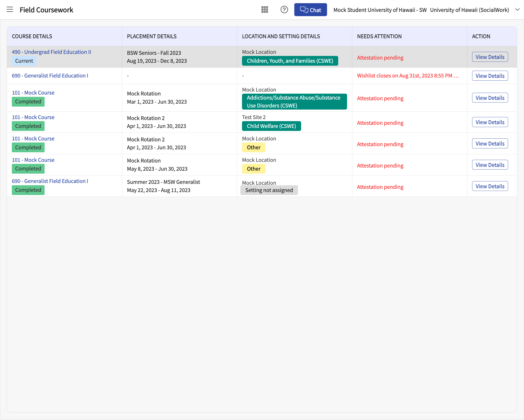Click University of Hawaii (SocialWork) label
Image resolution: width=524 pixels, height=420 pixels.
coord(470,10)
